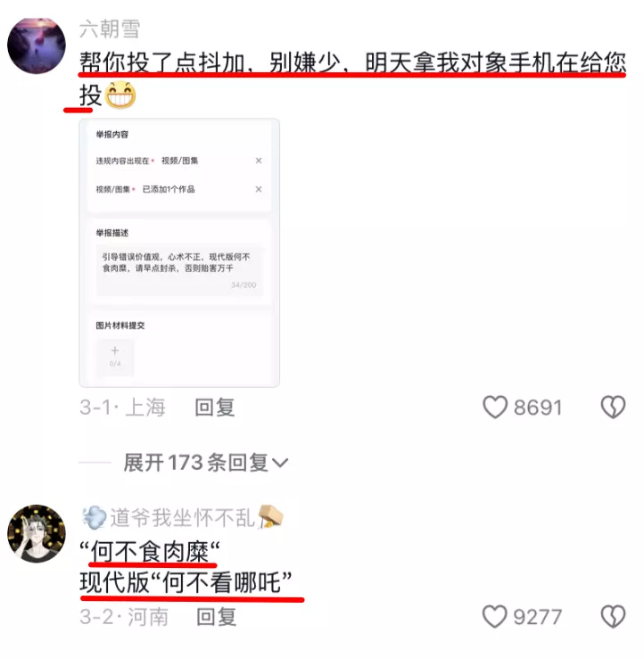Reply to 六朝雪's comment from 上海
Screen dimensions: 644x658
click(x=215, y=407)
